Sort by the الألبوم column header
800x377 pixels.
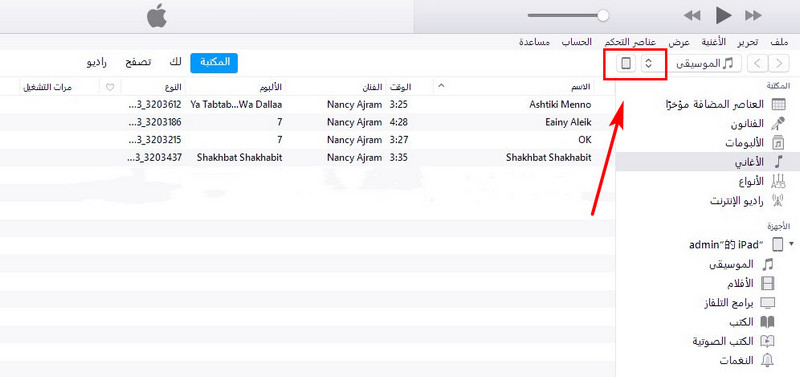[271, 87]
